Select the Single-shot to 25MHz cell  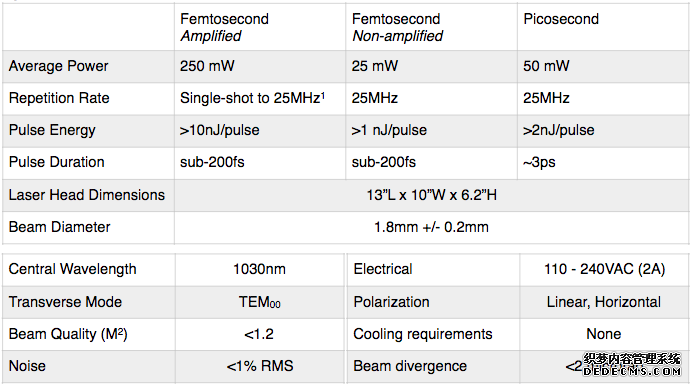tap(260, 98)
